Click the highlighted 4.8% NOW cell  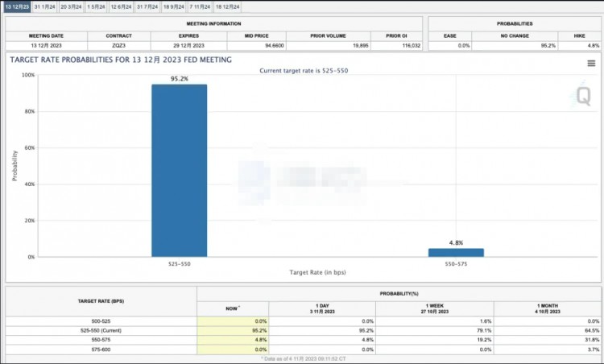(x=233, y=340)
